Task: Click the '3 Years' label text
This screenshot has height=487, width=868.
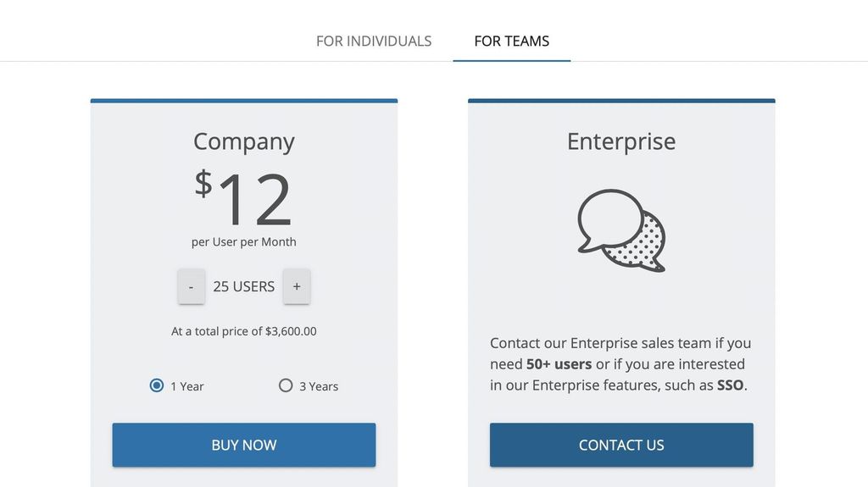Action: coord(319,386)
